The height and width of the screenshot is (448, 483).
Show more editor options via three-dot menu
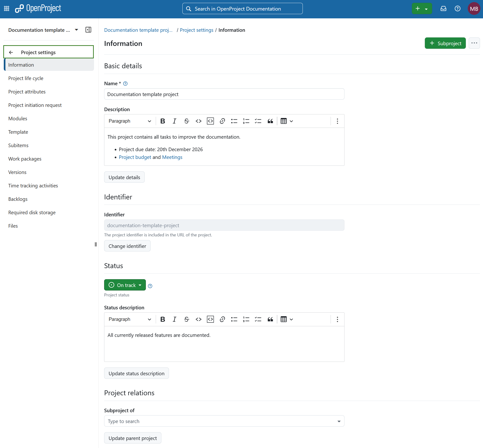(337, 121)
